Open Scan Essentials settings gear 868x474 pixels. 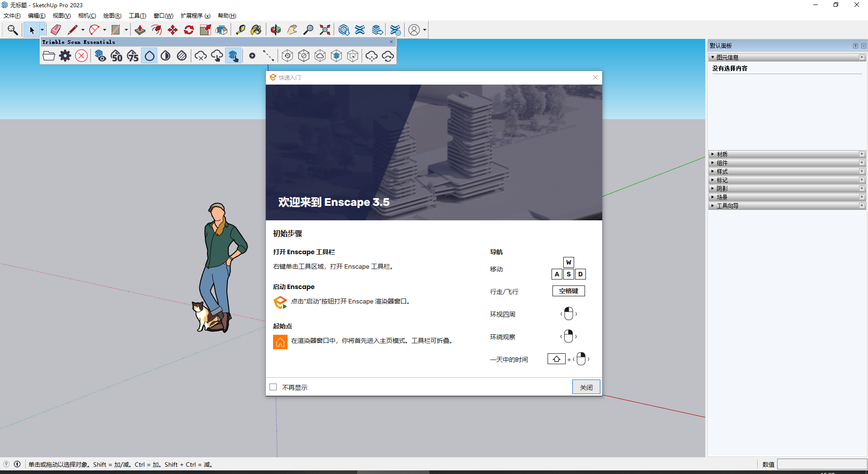pyautogui.click(x=65, y=56)
